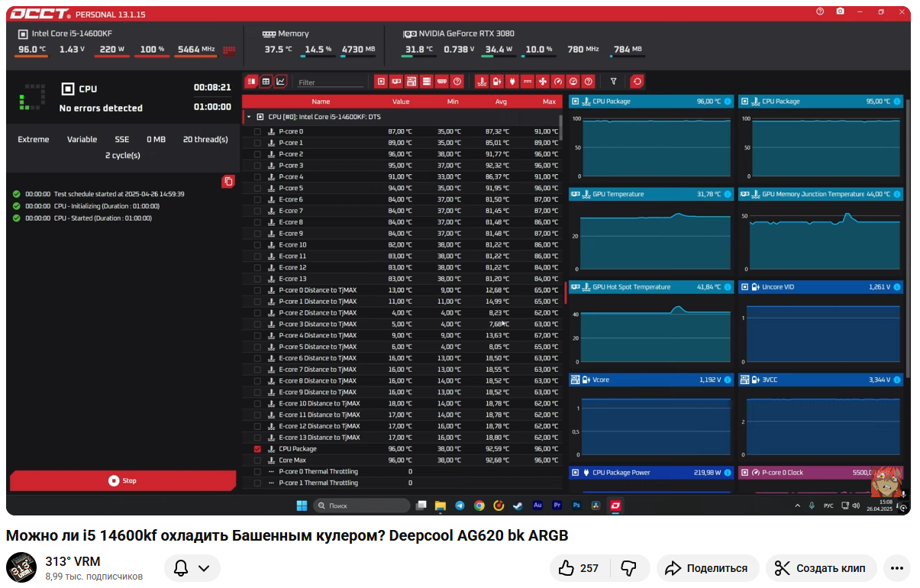Open info for the Vcore graph
920x588 pixels.
coord(727,380)
